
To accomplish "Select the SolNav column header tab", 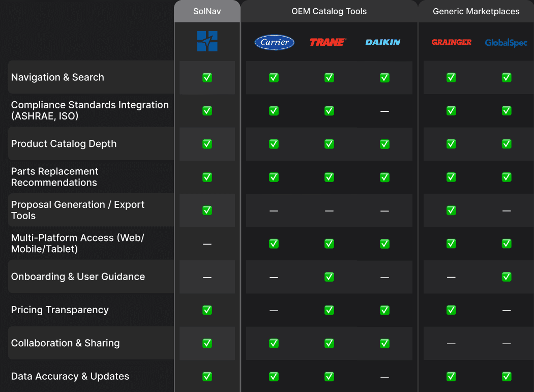I will pyautogui.click(x=207, y=11).
